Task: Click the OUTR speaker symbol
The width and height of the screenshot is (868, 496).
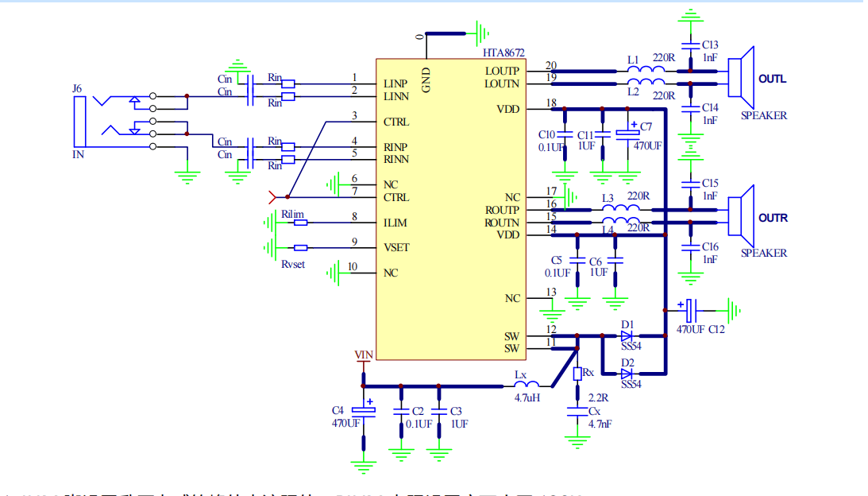Action: (741, 216)
